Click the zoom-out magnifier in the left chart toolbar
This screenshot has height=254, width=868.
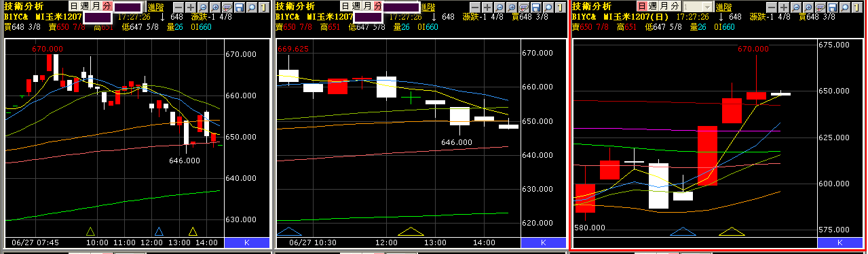[203, 7]
